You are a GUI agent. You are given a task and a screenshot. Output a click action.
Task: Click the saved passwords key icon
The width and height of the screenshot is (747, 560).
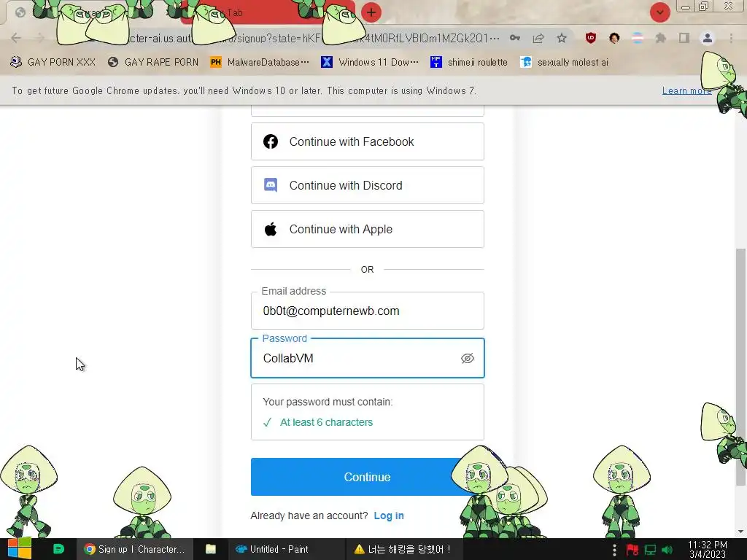point(515,38)
